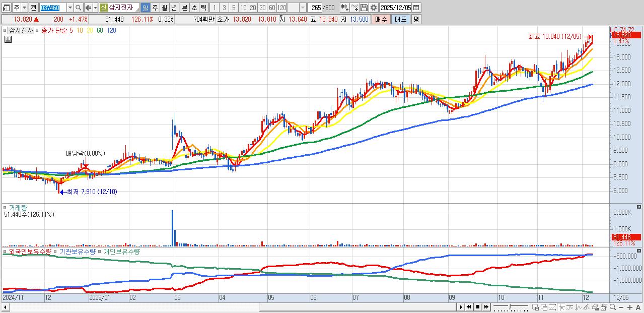Click the chart image capture icon
The width and height of the screenshot is (644, 313).
pos(604,307)
